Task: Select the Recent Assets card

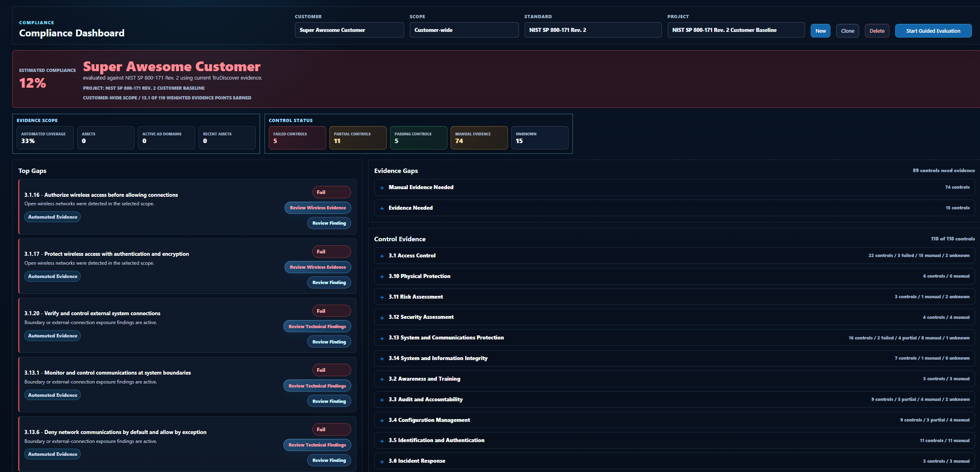Action: [227, 138]
